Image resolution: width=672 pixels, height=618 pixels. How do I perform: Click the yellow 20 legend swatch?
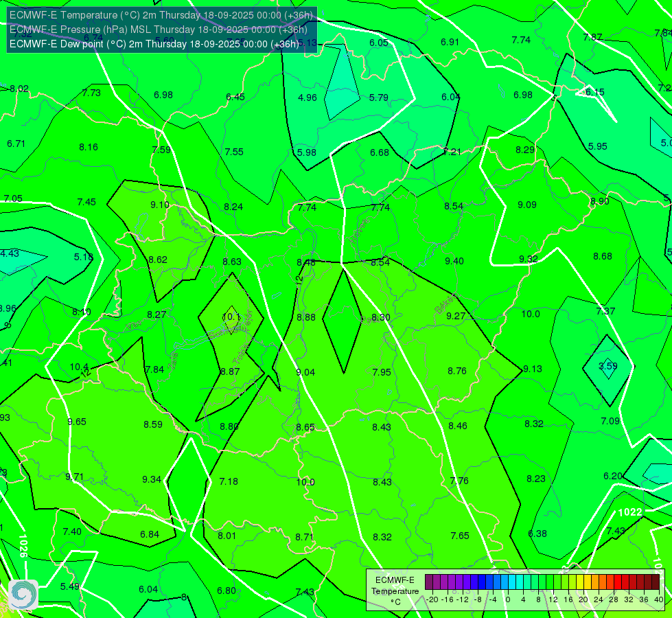pyautogui.click(x=580, y=582)
